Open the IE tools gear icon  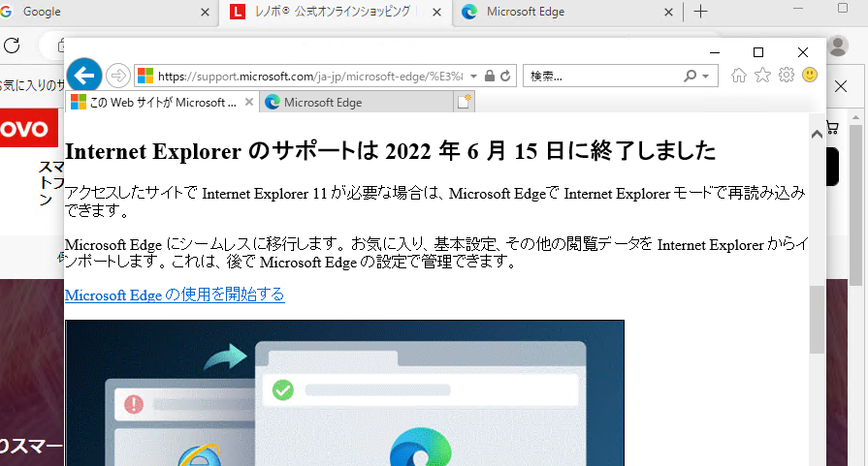(x=787, y=75)
